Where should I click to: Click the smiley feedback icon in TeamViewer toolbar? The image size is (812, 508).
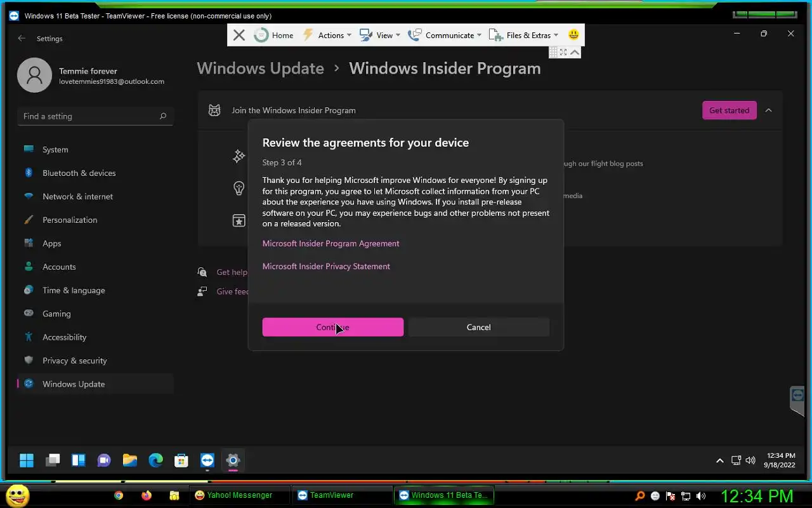(573, 35)
